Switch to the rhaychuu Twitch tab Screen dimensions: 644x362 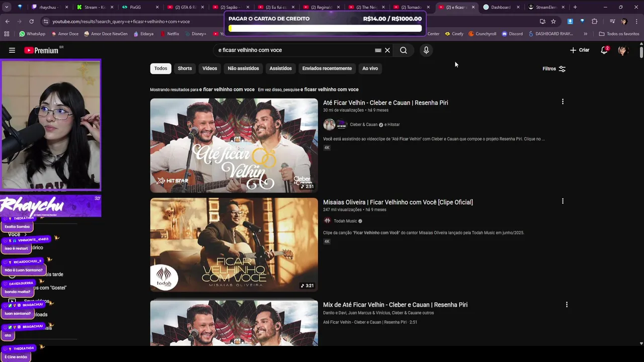pyautogui.click(x=49, y=7)
